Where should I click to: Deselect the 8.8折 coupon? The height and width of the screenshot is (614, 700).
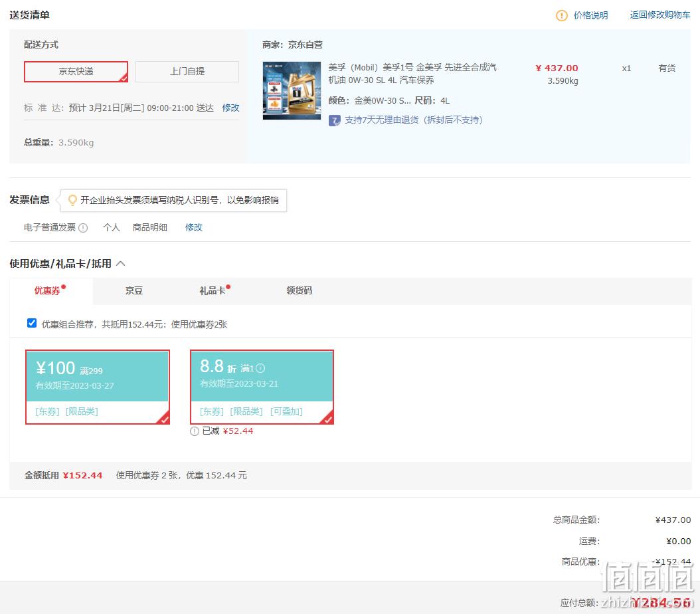pyautogui.click(x=262, y=387)
